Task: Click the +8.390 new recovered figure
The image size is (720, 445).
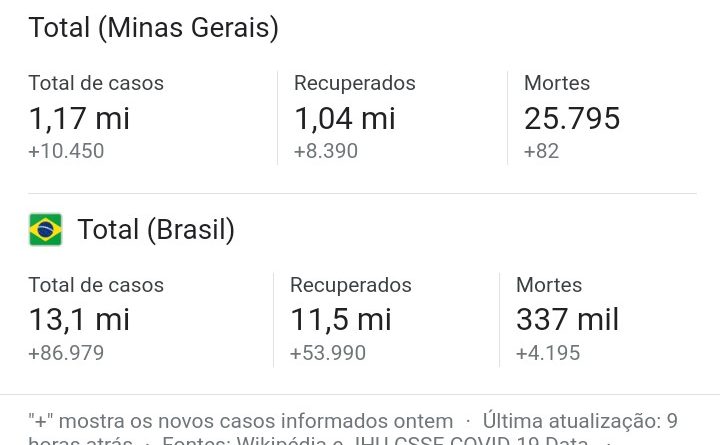Action: point(326,151)
